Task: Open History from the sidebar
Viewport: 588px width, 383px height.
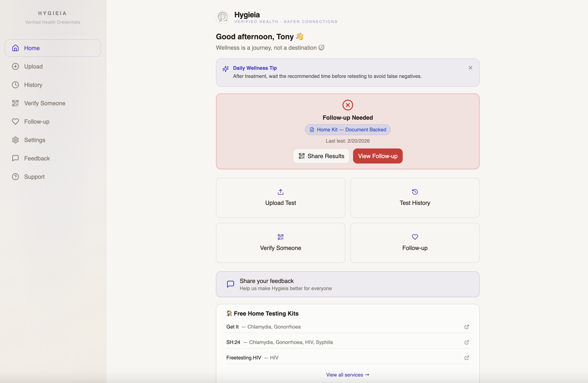Action: (x=33, y=85)
